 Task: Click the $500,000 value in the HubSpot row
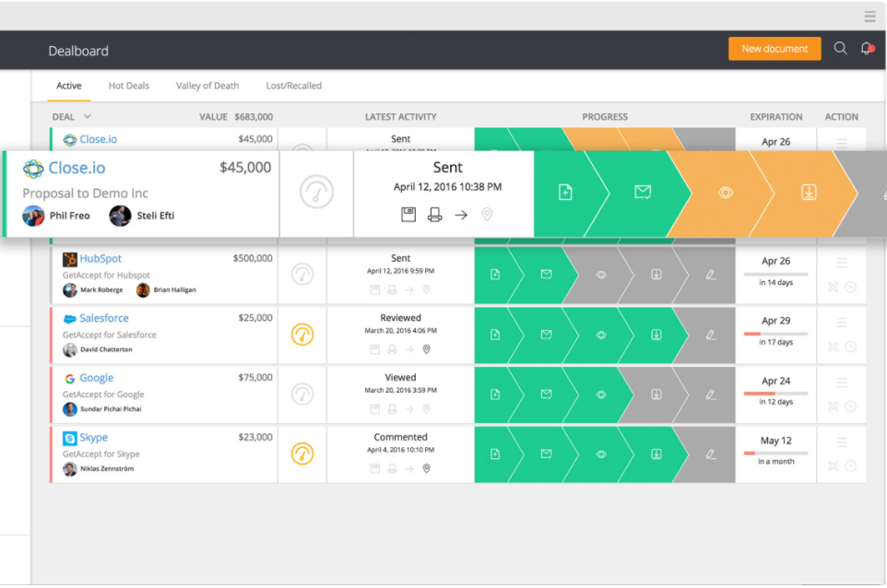[253, 258]
